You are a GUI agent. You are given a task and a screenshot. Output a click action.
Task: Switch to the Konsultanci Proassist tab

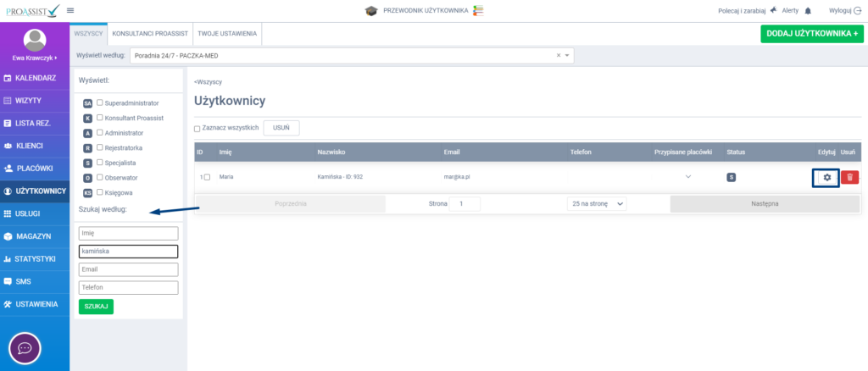(150, 33)
